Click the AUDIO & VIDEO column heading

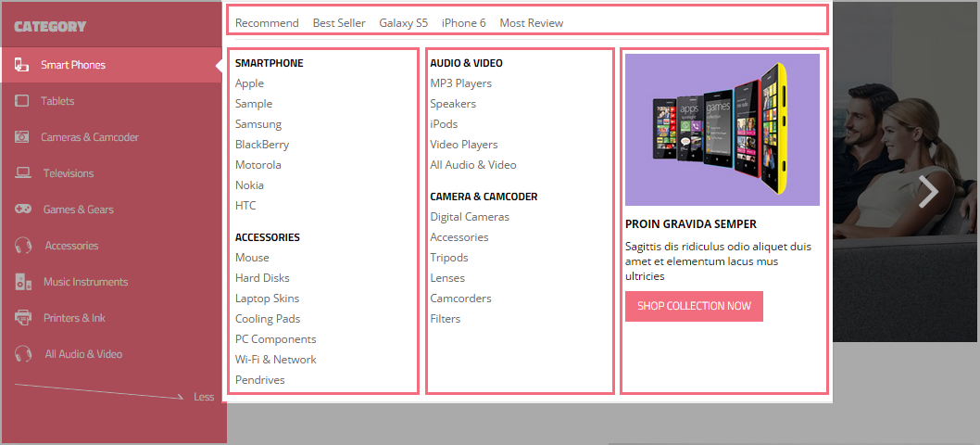tap(466, 63)
